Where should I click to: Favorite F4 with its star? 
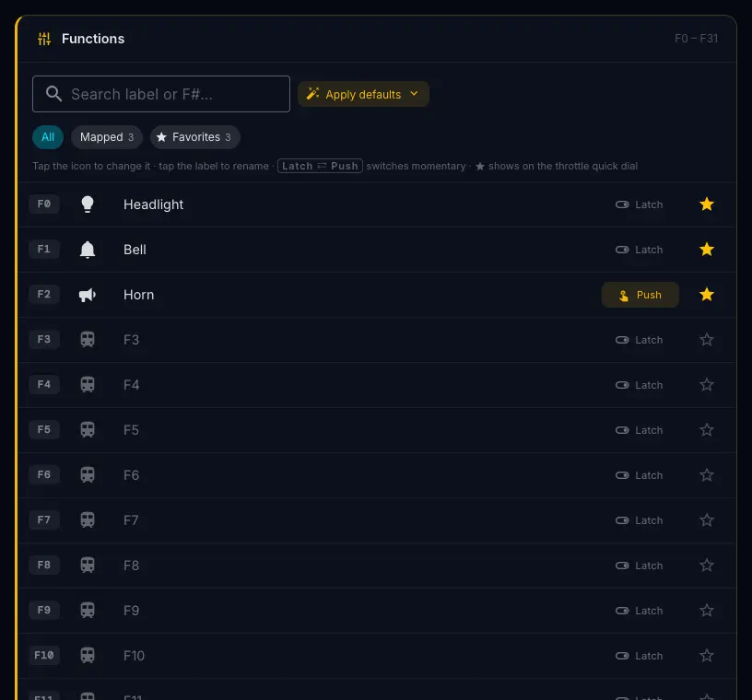[x=707, y=384]
